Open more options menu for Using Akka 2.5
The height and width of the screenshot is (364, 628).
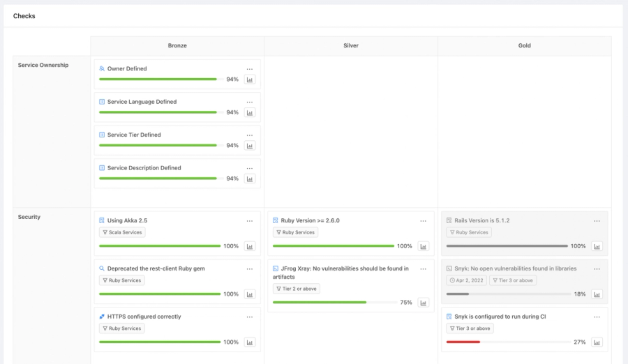pyautogui.click(x=250, y=221)
